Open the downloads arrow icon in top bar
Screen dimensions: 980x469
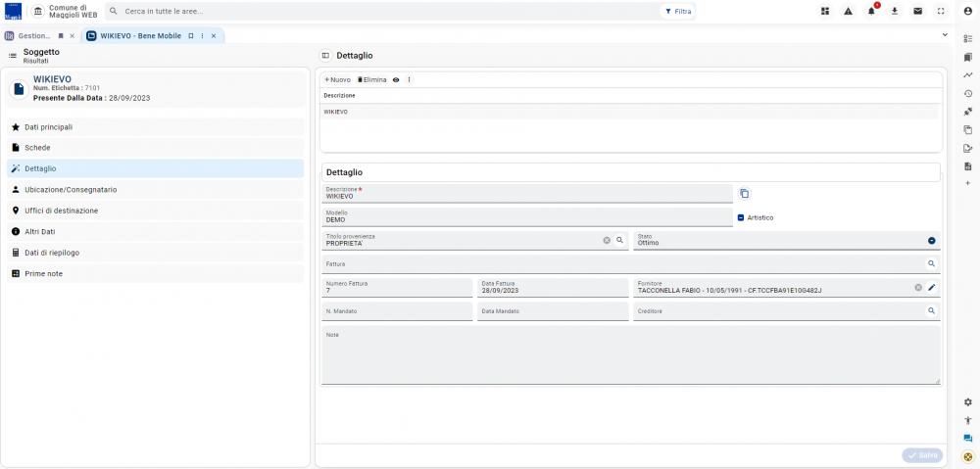[x=895, y=11]
